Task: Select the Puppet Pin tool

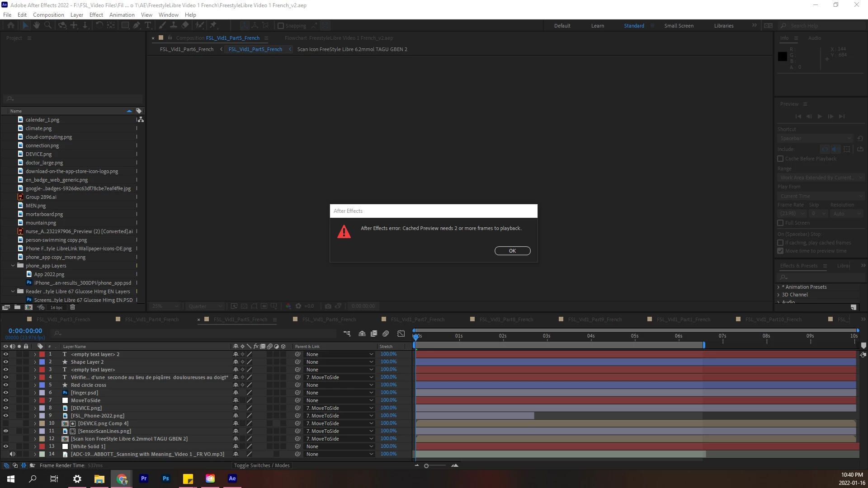Action: [213, 26]
